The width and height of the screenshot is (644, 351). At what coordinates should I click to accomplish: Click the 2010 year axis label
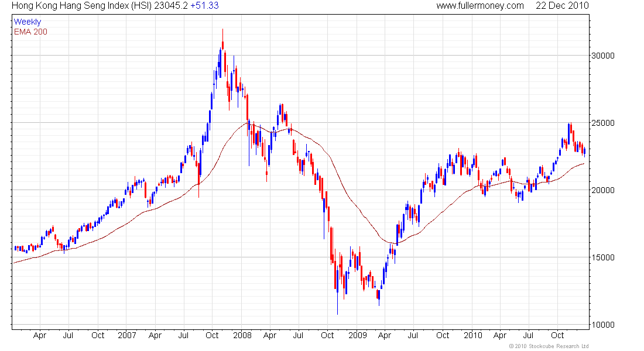(472, 335)
